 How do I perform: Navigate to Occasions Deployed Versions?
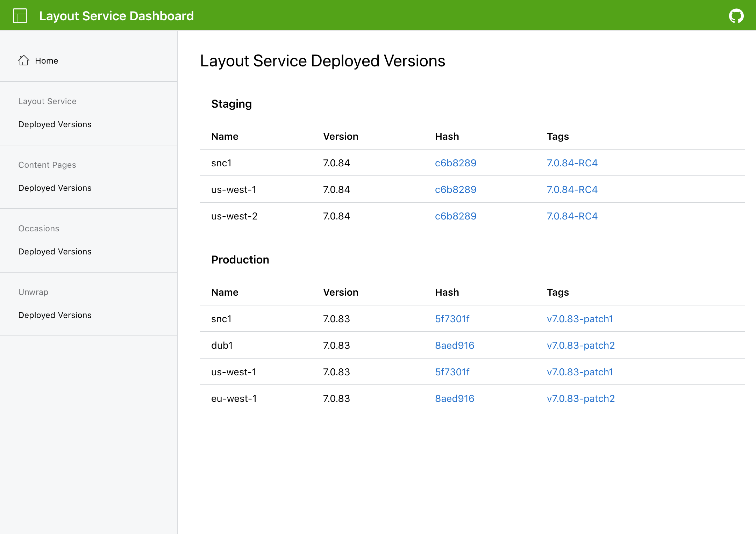pos(55,251)
